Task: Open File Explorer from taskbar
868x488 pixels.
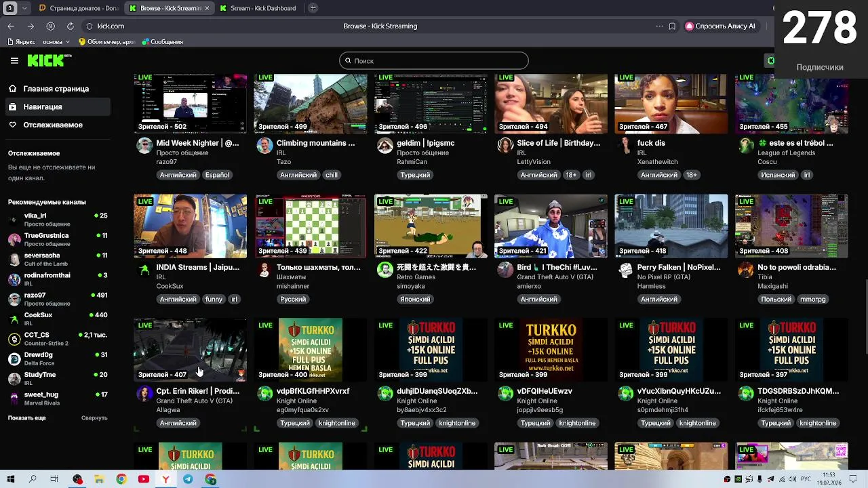Action: pyautogui.click(x=99, y=479)
